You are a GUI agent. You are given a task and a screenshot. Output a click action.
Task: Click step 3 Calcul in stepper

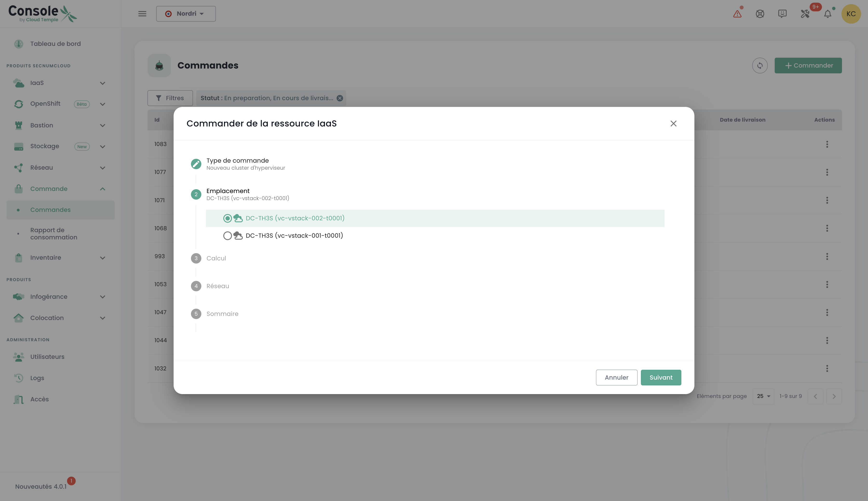[x=216, y=258]
